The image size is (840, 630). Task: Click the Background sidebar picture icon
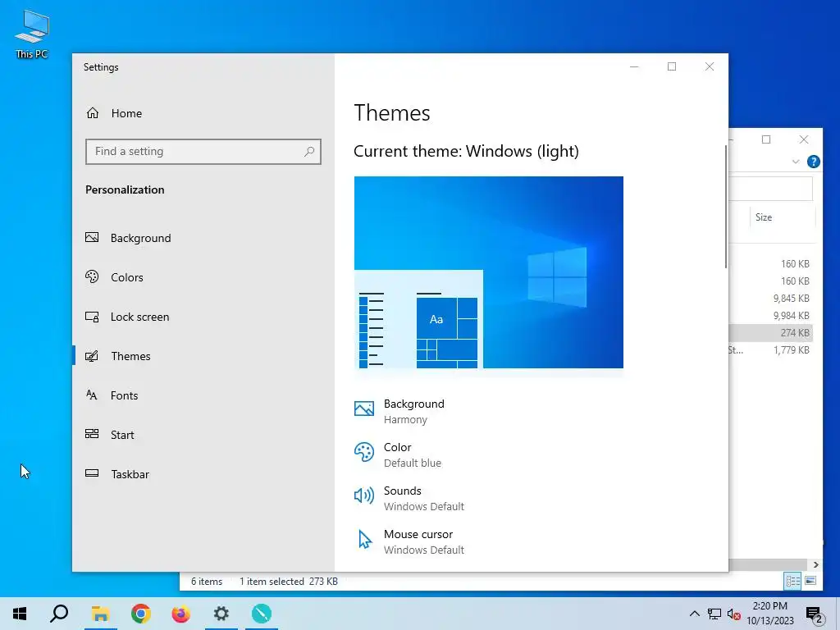[x=92, y=237]
